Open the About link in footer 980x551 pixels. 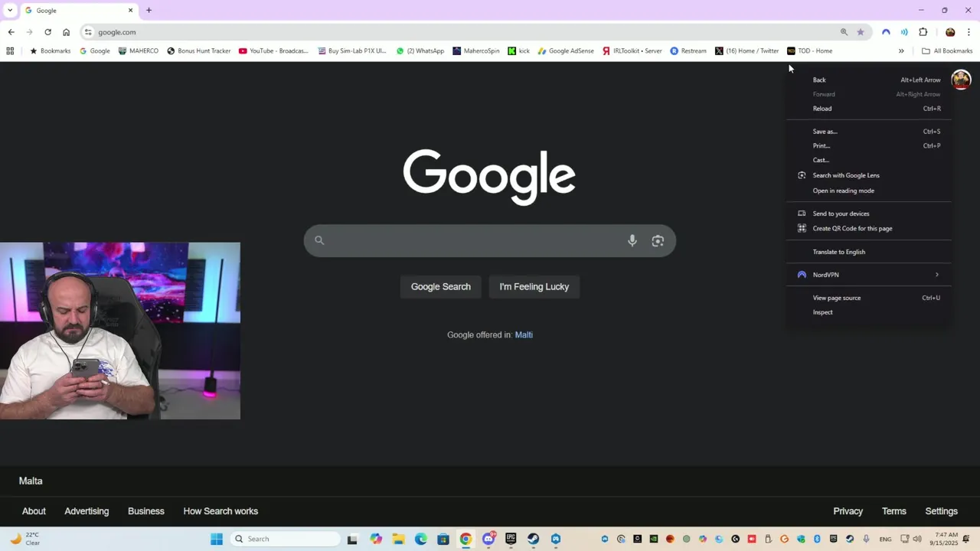(x=34, y=511)
